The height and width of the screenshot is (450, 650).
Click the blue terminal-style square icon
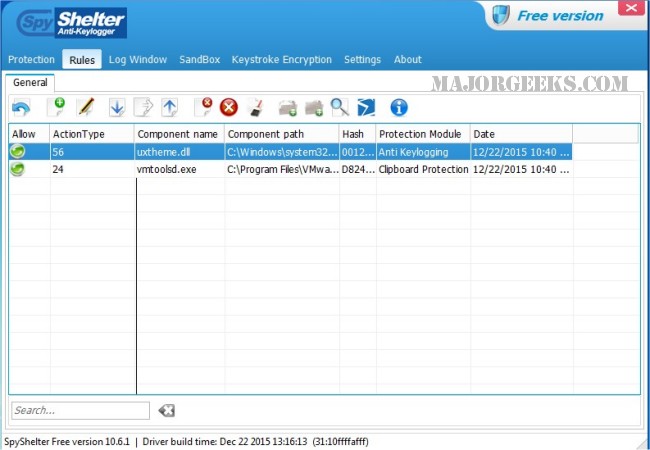point(366,107)
